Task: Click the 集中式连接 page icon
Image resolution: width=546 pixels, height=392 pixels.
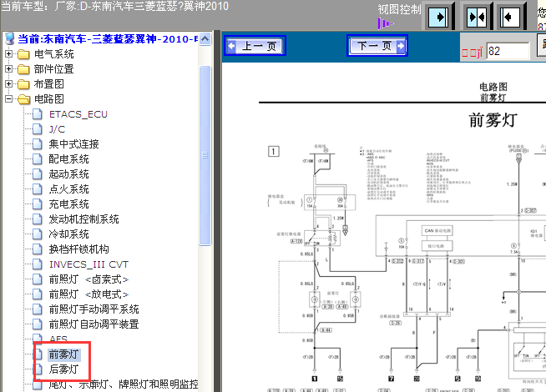Action: pyautogui.click(x=38, y=144)
